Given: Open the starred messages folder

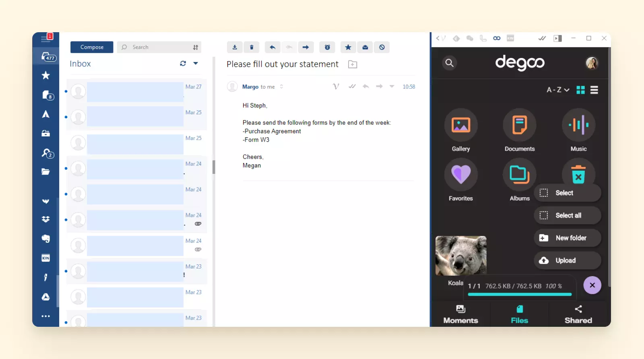Looking at the screenshot, I should (x=46, y=75).
